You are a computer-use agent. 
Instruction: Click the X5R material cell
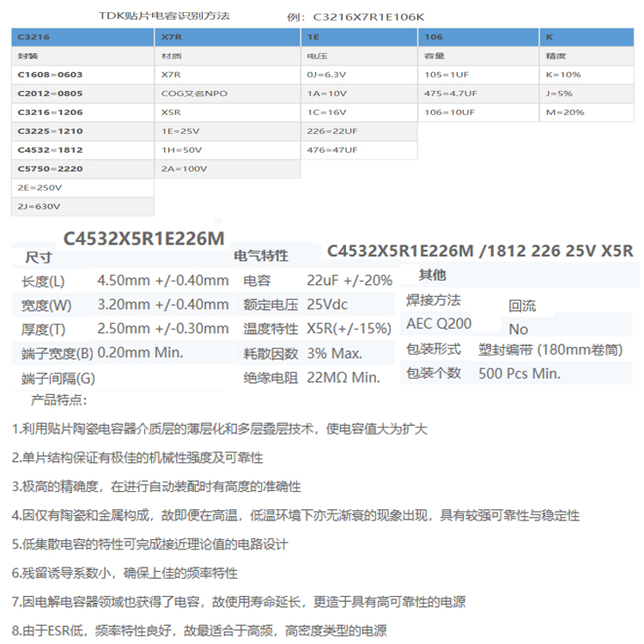228,112
